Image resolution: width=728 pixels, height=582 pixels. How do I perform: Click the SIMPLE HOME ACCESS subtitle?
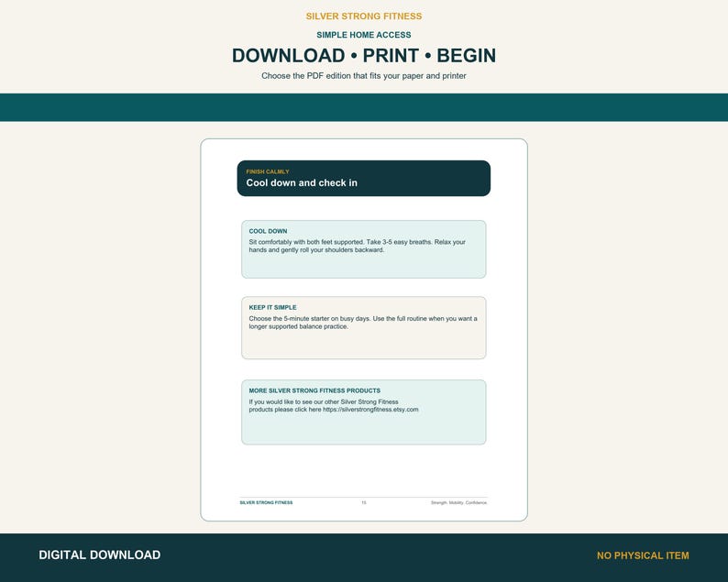click(363, 35)
